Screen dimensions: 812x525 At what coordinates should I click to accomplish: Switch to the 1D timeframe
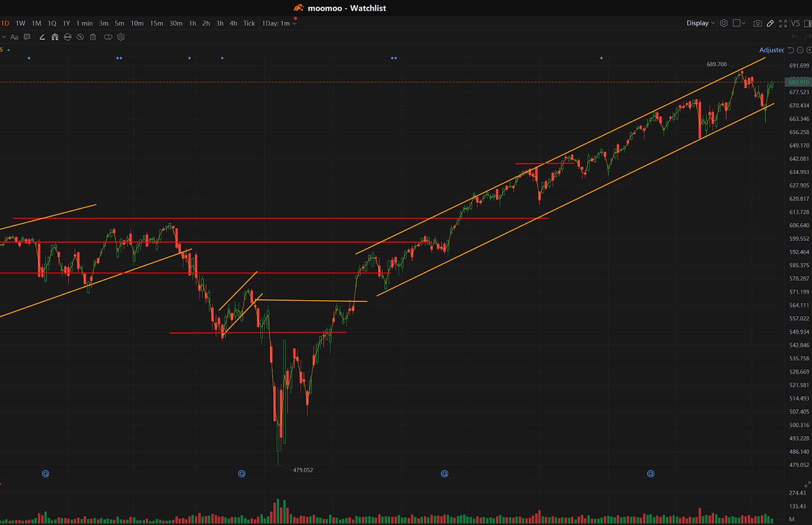coord(5,23)
